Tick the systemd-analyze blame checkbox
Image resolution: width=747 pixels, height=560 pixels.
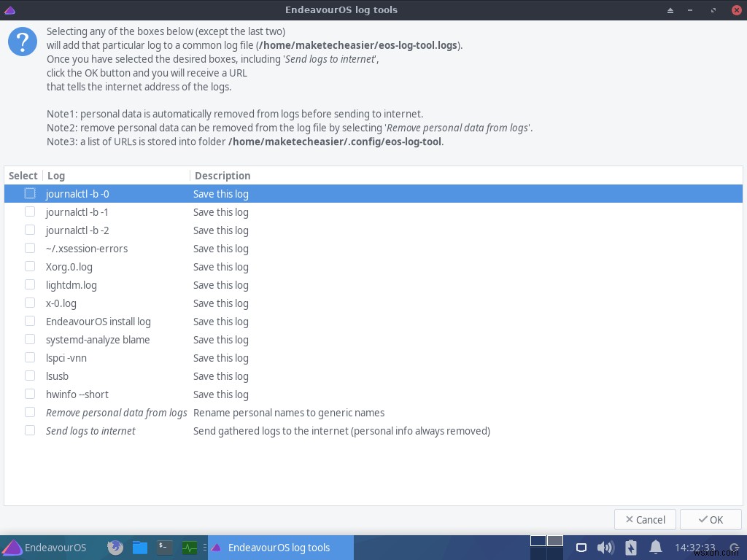30,339
